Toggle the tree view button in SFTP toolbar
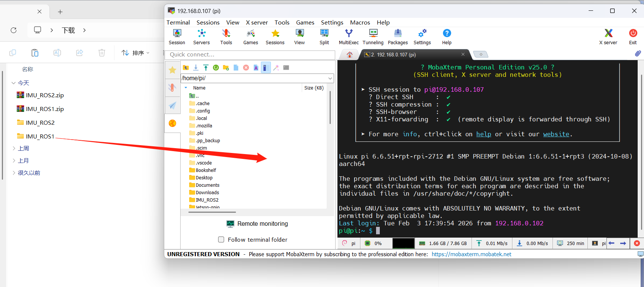 coord(266,68)
